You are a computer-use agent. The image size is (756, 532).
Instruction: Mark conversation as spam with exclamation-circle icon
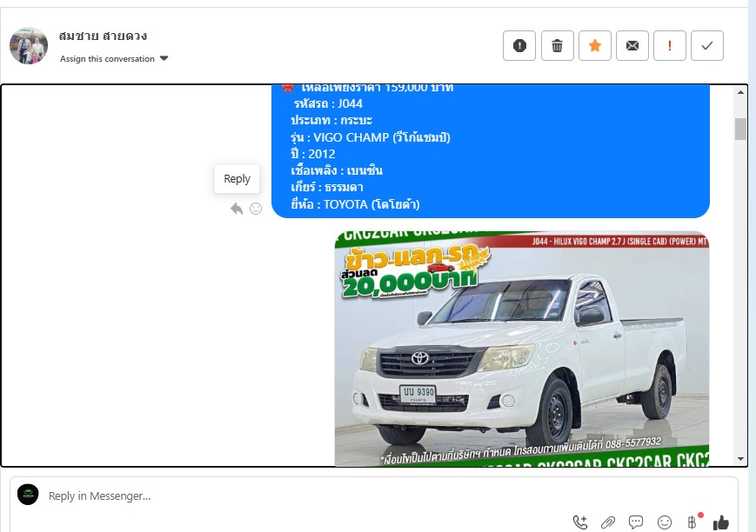(519, 46)
